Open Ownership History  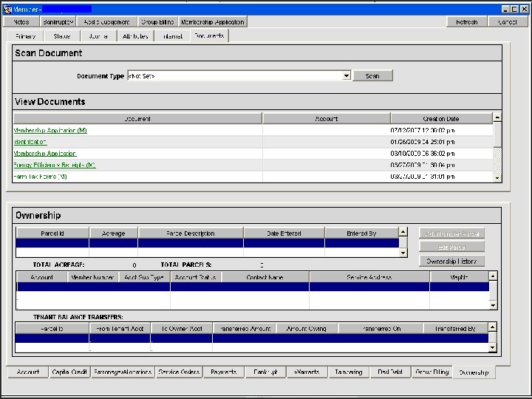coord(451,262)
